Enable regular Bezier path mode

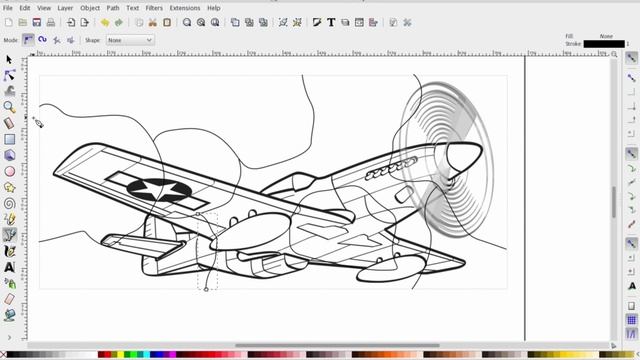[x=28, y=40]
